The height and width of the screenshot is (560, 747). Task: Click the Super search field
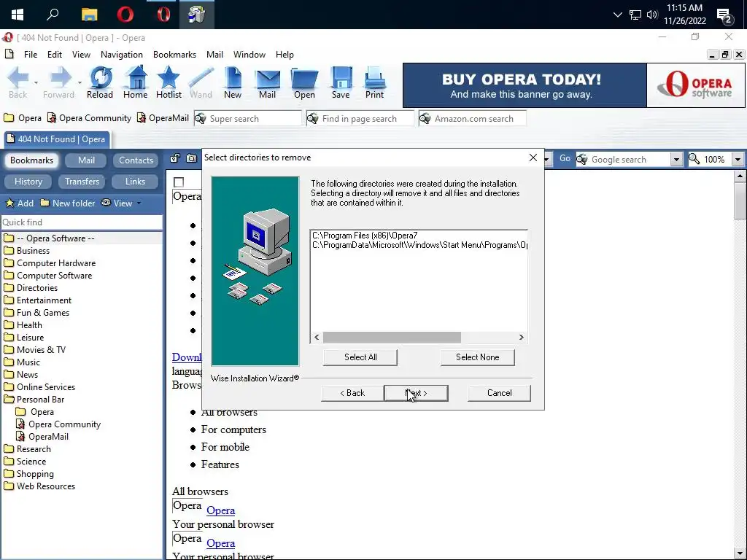coord(248,119)
